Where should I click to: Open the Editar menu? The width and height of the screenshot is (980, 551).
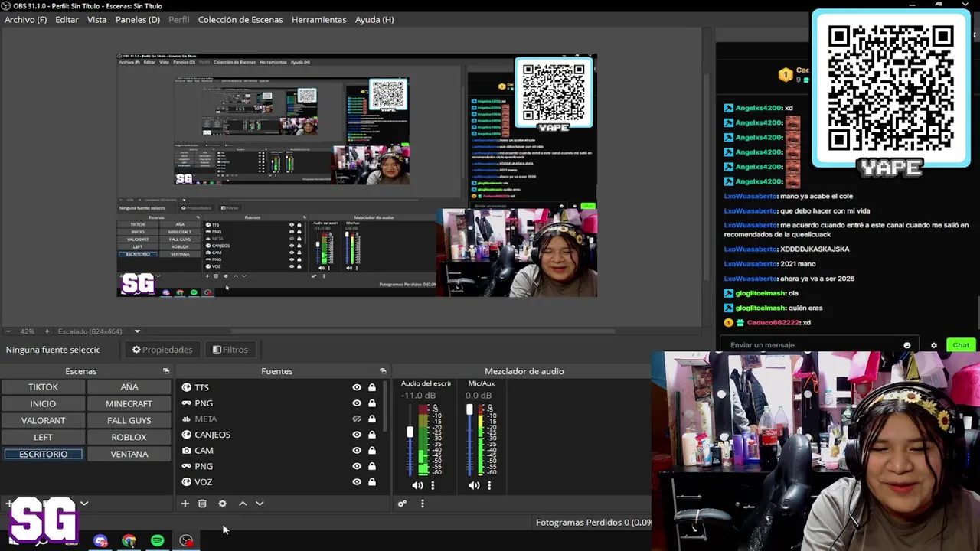(67, 19)
